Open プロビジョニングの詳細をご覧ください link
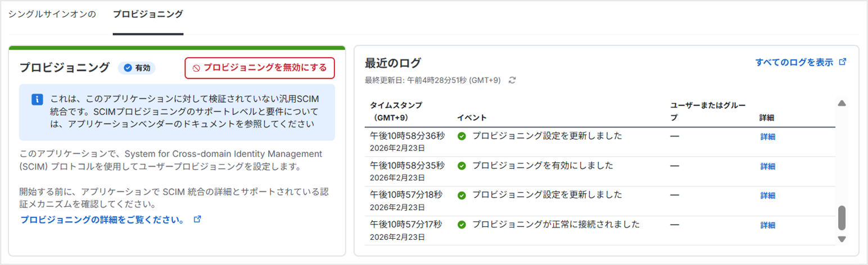Viewport: 868px width, 265px height. pos(102,220)
